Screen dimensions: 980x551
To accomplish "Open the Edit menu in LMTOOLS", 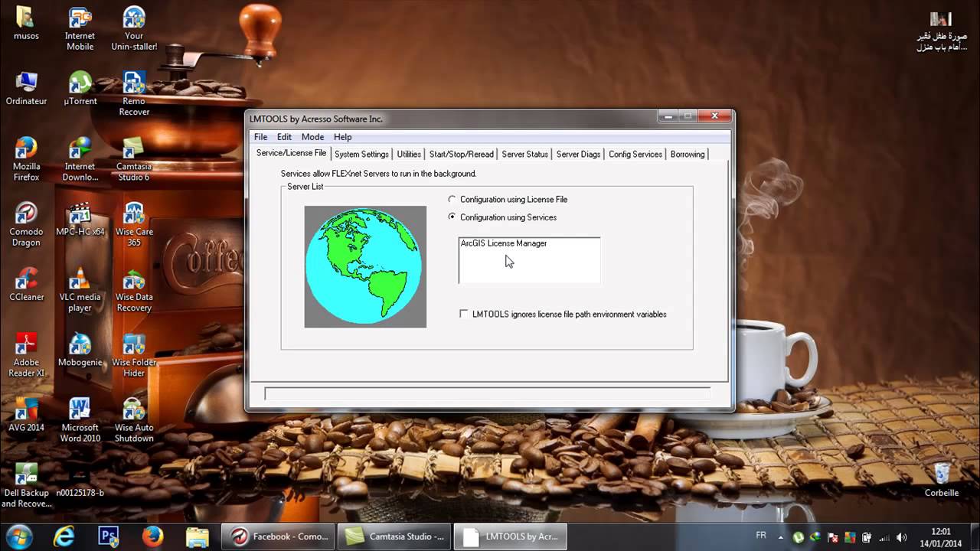I will pyautogui.click(x=284, y=137).
